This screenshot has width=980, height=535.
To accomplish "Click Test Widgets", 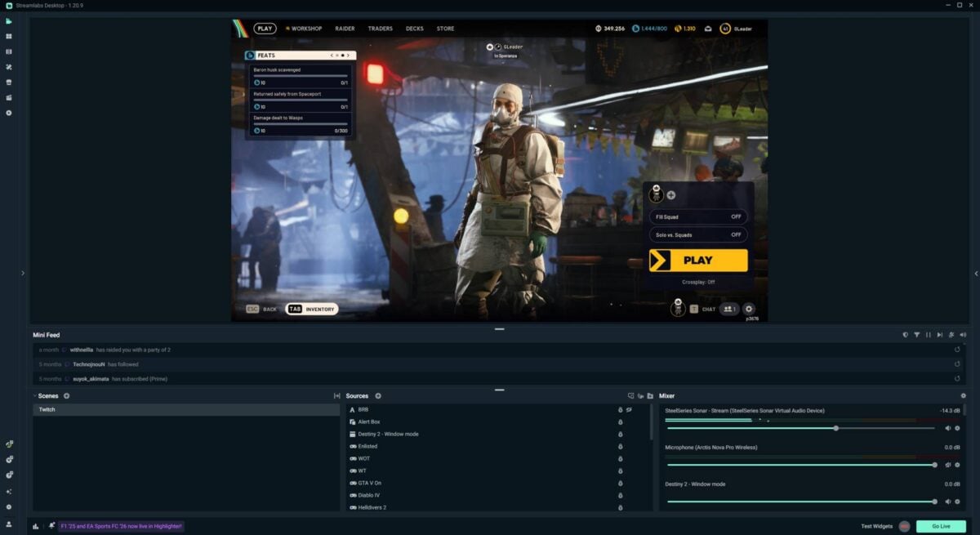I will pos(875,526).
